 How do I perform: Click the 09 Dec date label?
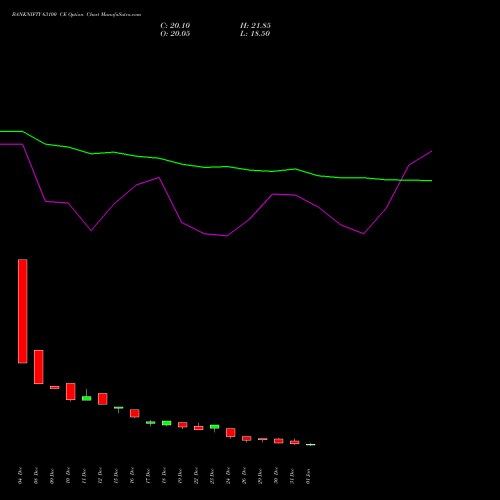(52, 476)
